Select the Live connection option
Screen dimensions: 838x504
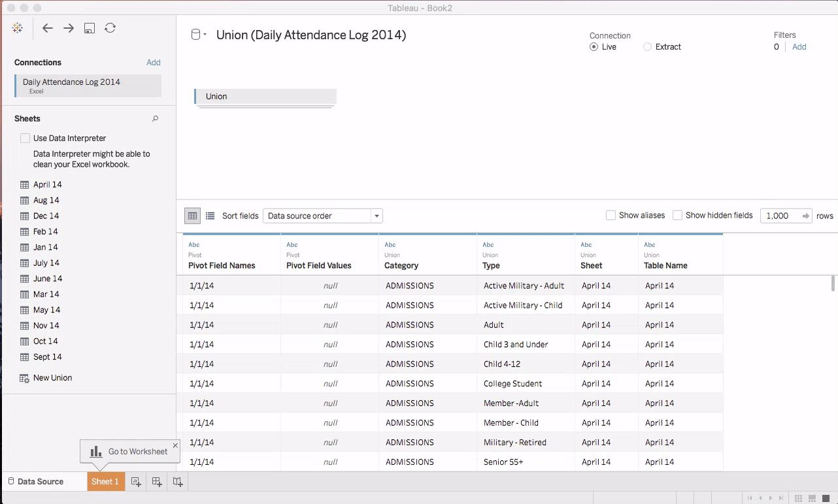tap(594, 47)
